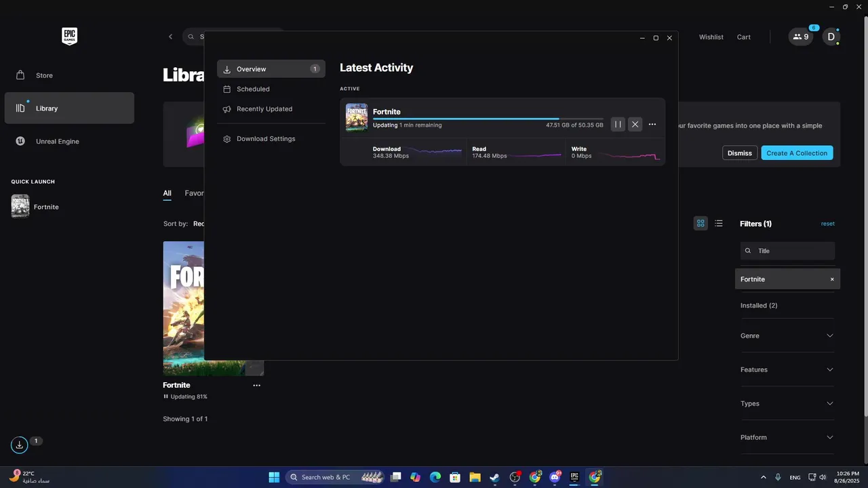Click the Write speed graph

click(631, 155)
